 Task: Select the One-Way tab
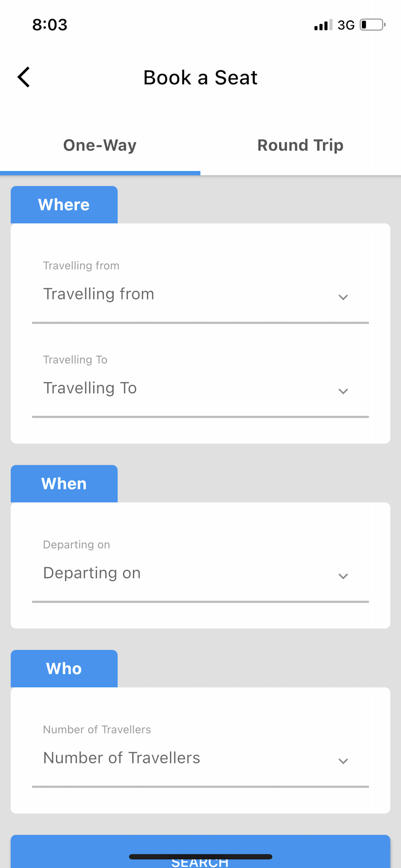pos(100,145)
